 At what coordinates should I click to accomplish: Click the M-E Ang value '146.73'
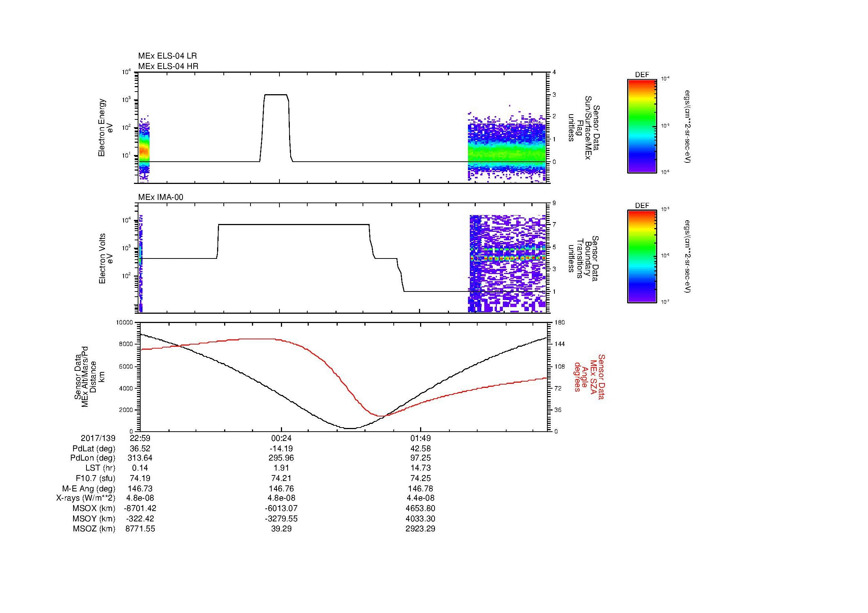pyautogui.click(x=140, y=488)
